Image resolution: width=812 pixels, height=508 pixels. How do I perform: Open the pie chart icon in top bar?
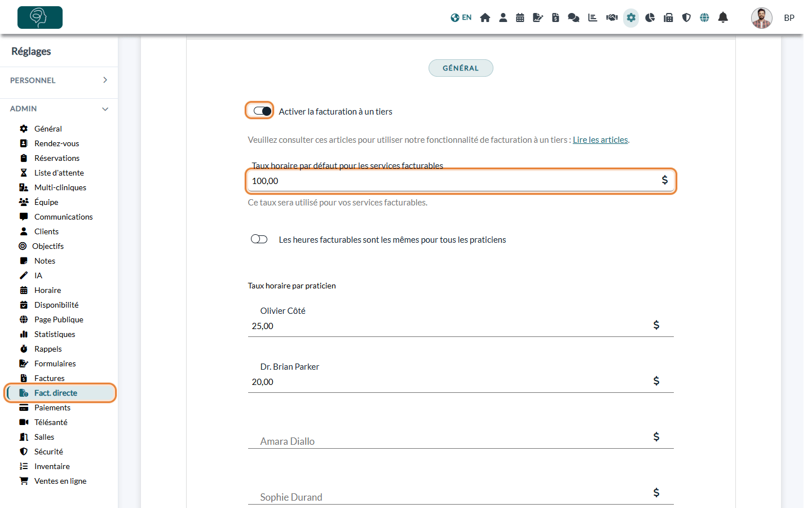tap(650, 17)
